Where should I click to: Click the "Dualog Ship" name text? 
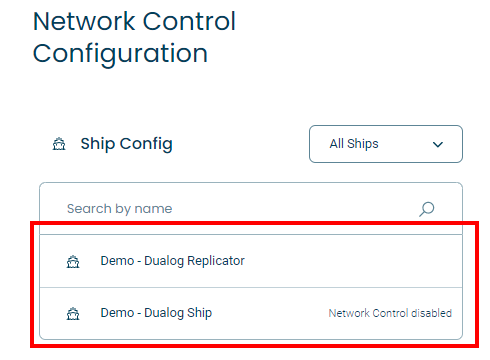[x=178, y=313]
